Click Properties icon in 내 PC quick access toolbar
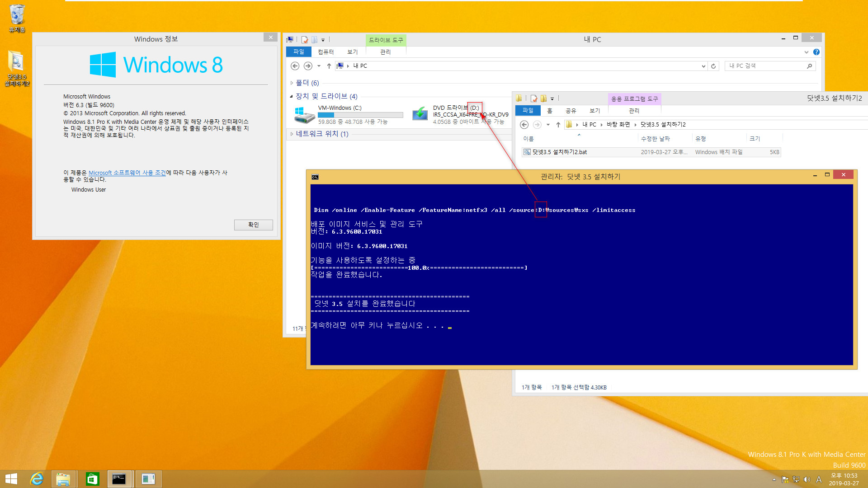This screenshot has height=488, width=868. [x=305, y=40]
